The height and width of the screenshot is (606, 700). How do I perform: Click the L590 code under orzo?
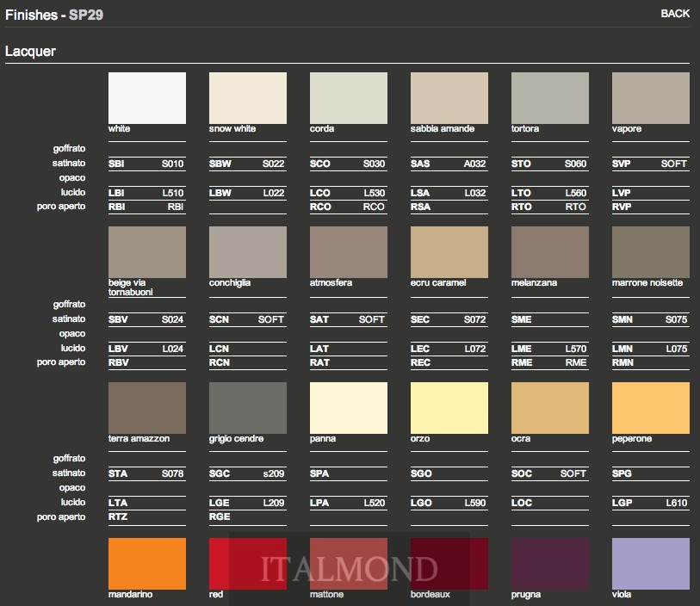pos(475,503)
